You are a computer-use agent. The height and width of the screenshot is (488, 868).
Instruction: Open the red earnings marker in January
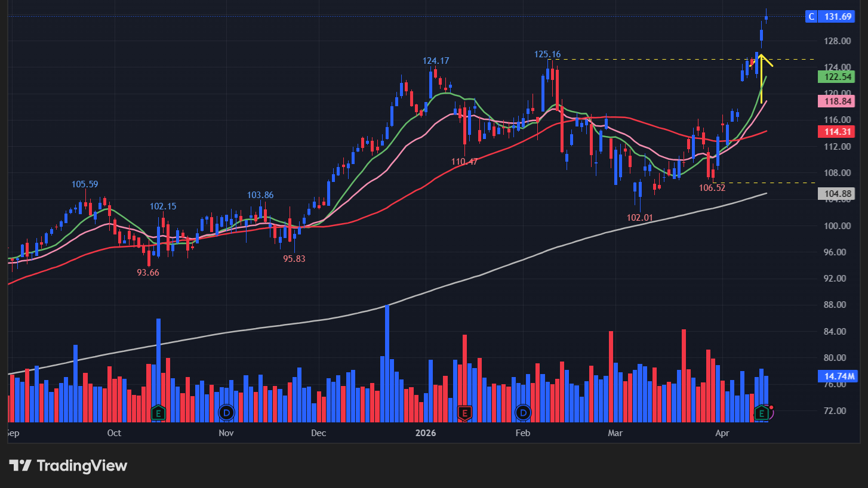464,412
